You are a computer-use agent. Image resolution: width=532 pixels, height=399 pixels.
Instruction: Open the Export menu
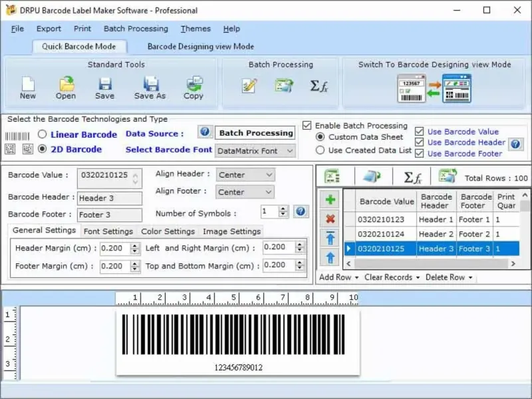click(x=49, y=29)
